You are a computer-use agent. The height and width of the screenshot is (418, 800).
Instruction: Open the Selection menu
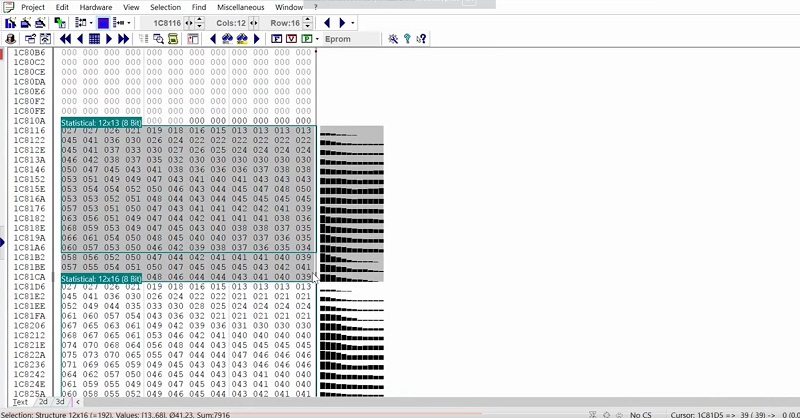tap(165, 7)
